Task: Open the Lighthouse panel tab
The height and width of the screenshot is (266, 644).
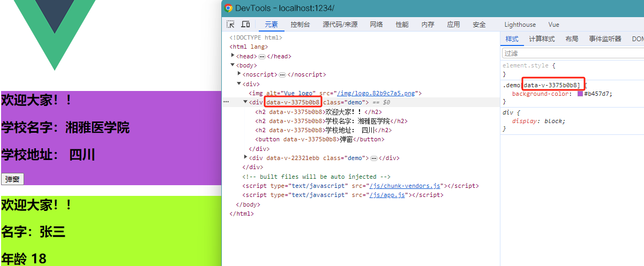Action: pos(520,25)
